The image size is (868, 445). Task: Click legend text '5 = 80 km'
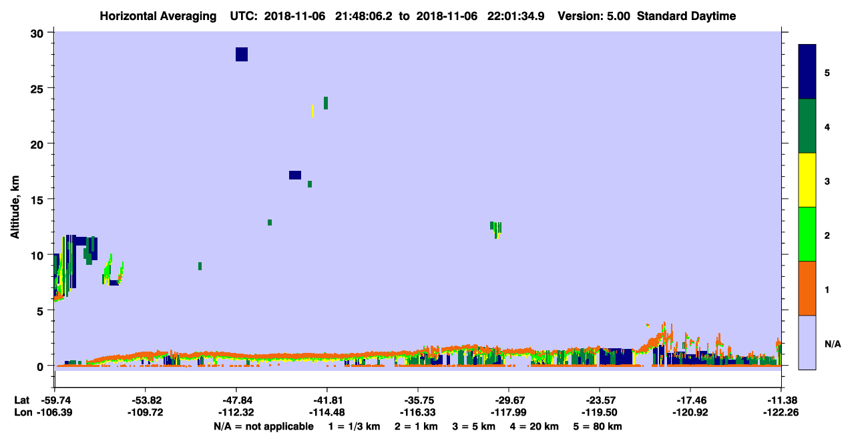click(x=598, y=426)
